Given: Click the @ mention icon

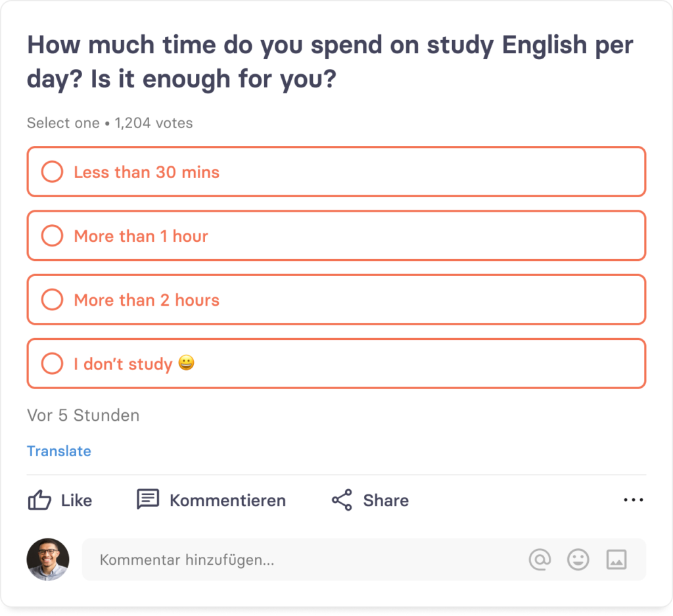Looking at the screenshot, I should click(x=540, y=559).
